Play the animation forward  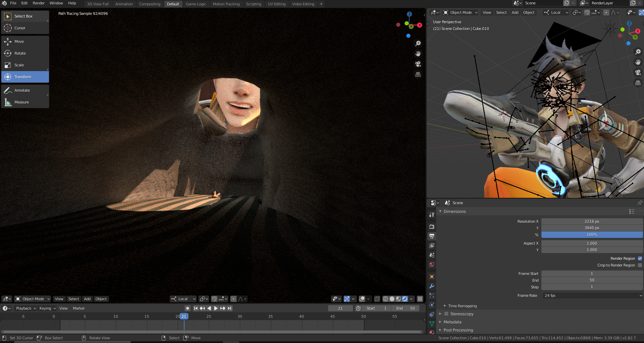coord(216,308)
